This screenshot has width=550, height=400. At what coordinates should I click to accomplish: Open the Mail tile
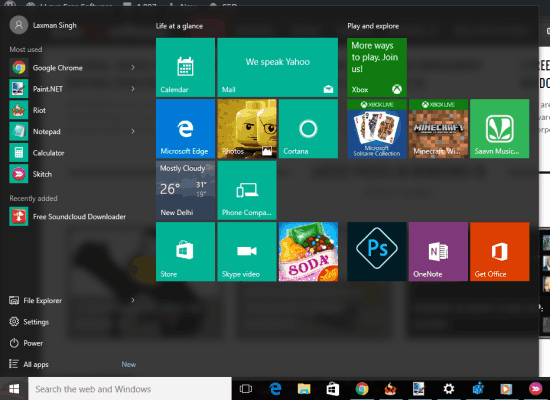277,67
